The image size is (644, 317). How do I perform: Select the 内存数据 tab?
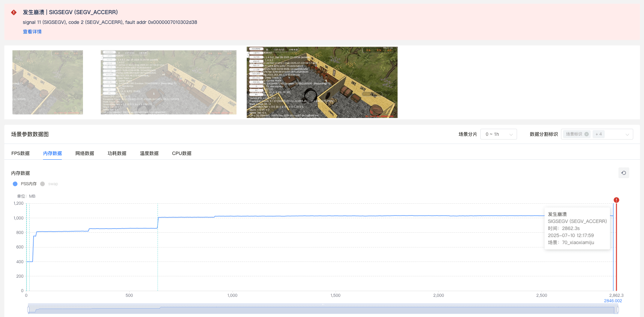(x=52, y=153)
